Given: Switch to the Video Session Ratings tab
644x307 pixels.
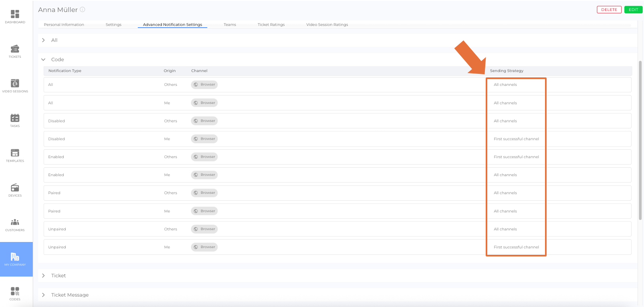Looking at the screenshot, I should click(x=327, y=24).
